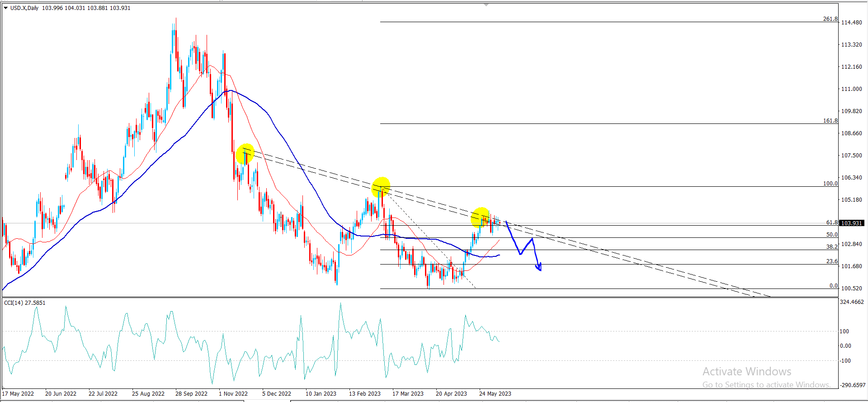Image resolution: width=868 pixels, height=402 pixels.
Task: Select the 50.0 Fibonacci level label
Action: pos(832,235)
